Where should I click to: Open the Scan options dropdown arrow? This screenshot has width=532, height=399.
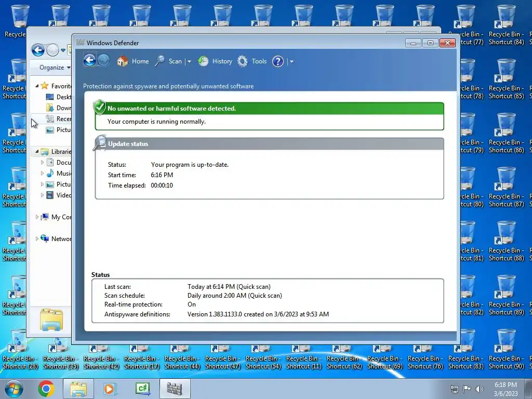pos(189,61)
